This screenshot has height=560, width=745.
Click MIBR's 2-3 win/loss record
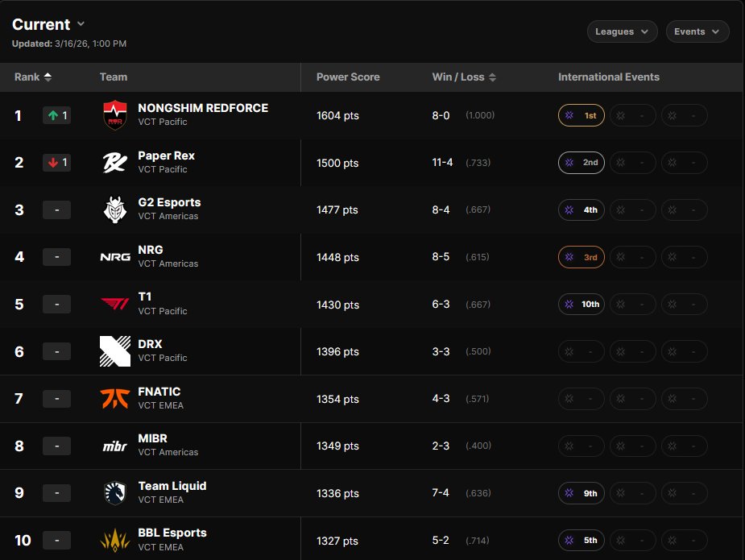441,446
